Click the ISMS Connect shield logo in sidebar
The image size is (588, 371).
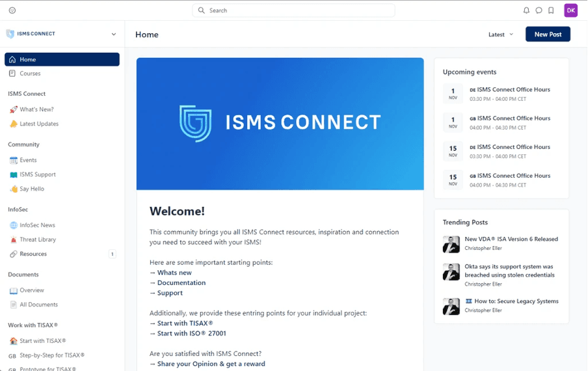10,34
